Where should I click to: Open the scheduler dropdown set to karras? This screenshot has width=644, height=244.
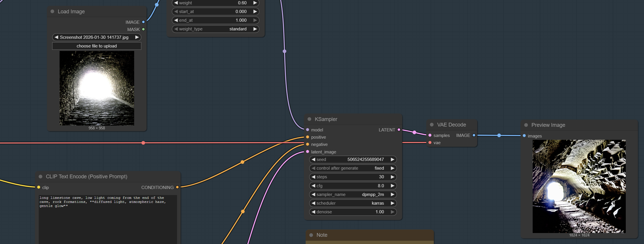[353, 203]
